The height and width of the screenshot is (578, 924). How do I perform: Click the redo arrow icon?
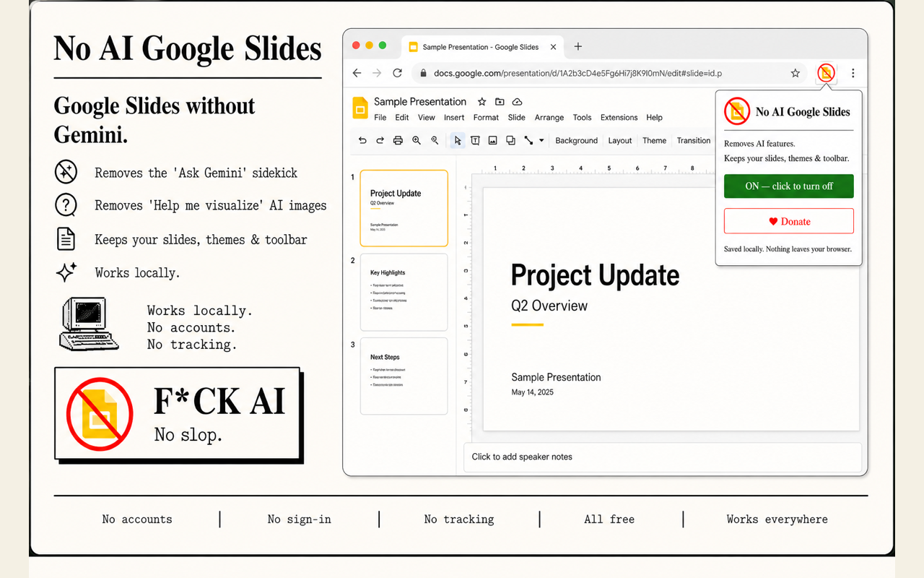pos(380,141)
